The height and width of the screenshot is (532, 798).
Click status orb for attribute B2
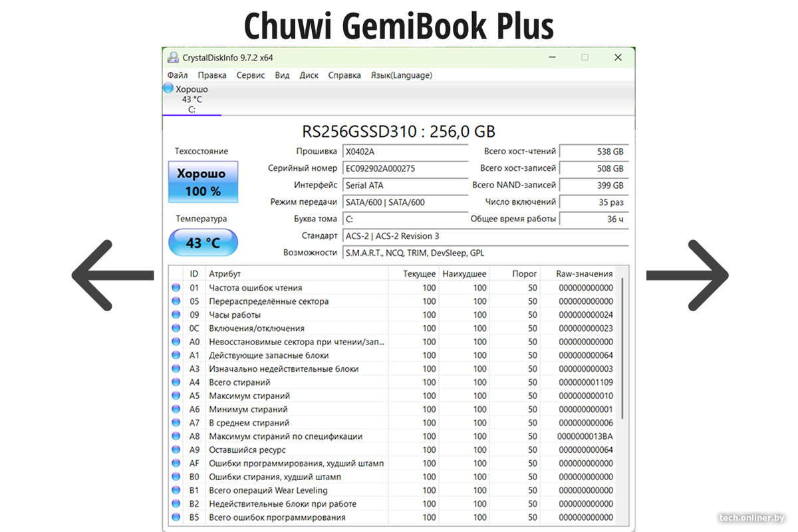176,504
